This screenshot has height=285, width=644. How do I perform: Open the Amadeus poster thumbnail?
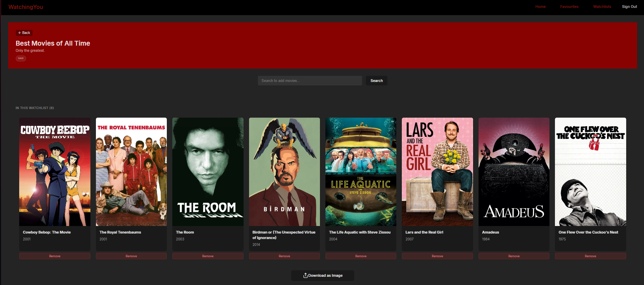coord(514,172)
